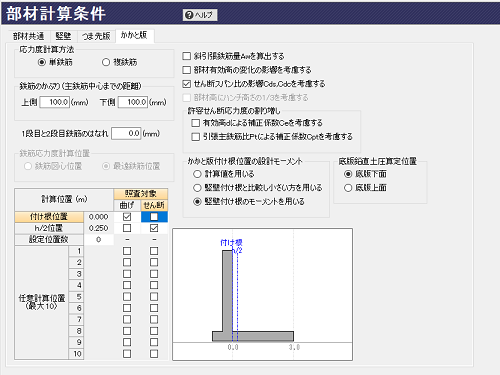Click the retaining wall diagram preview
This screenshot has width=500, height=375.
point(262,294)
